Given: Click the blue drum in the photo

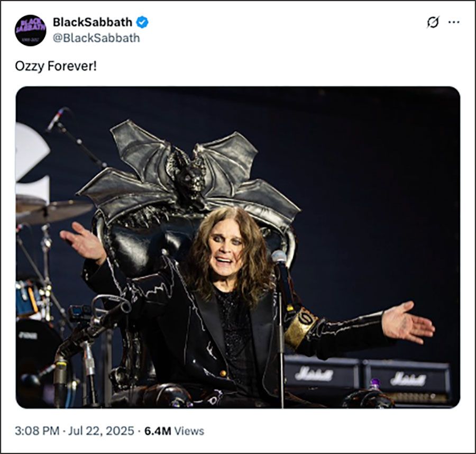Looking at the screenshot, I should [x=28, y=299].
